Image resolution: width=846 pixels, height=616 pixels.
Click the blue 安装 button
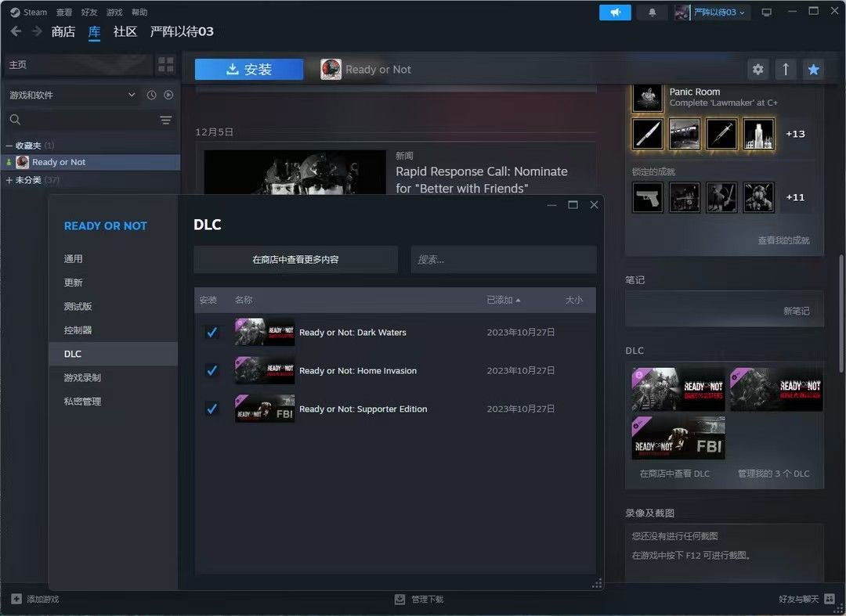click(x=249, y=70)
